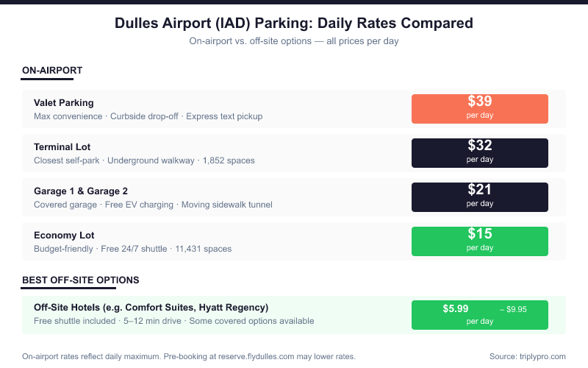Click the Off-Site Hotels option title

pos(151,307)
